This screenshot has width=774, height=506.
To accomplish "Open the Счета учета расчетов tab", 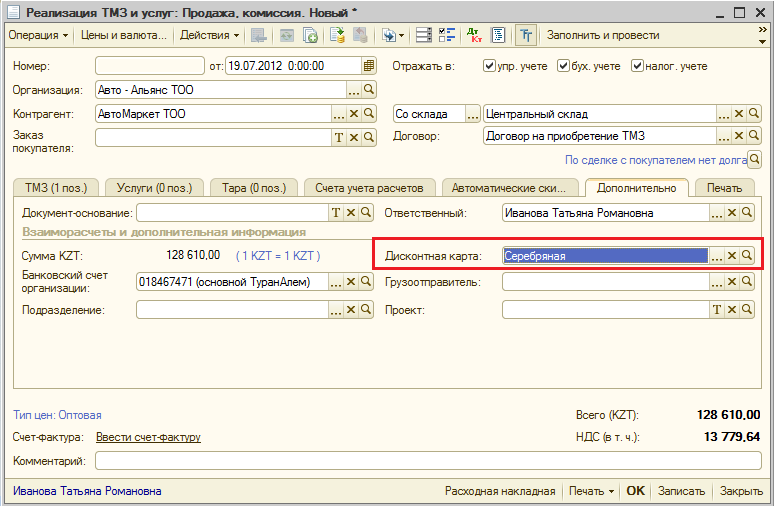I will pos(369,187).
